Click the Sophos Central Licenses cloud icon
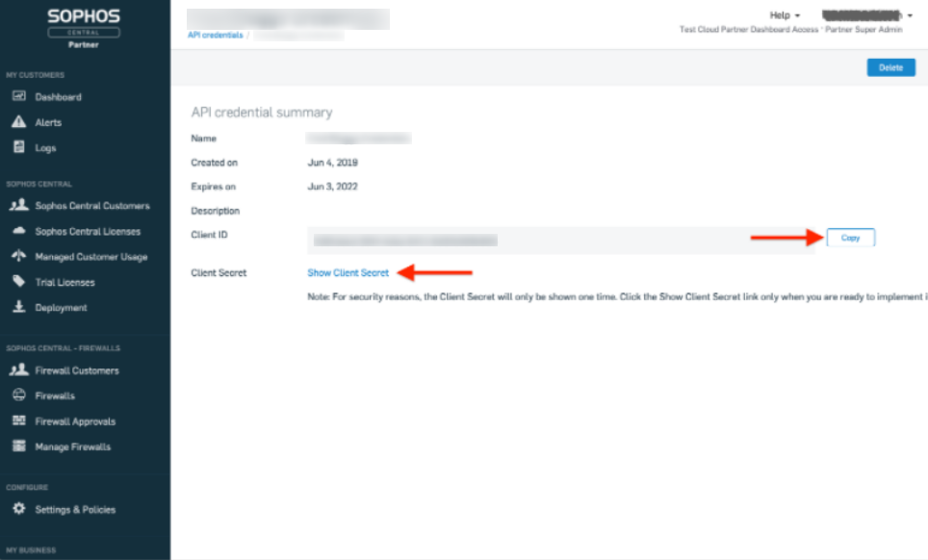Viewport: 928px width, 560px height. click(x=17, y=231)
